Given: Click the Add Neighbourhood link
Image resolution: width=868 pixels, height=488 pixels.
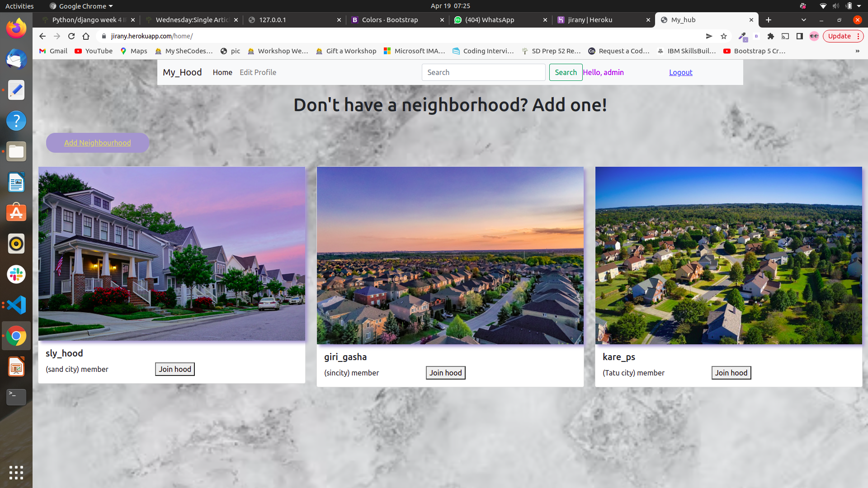Looking at the screenshot, I should click(x=97, y=143).
